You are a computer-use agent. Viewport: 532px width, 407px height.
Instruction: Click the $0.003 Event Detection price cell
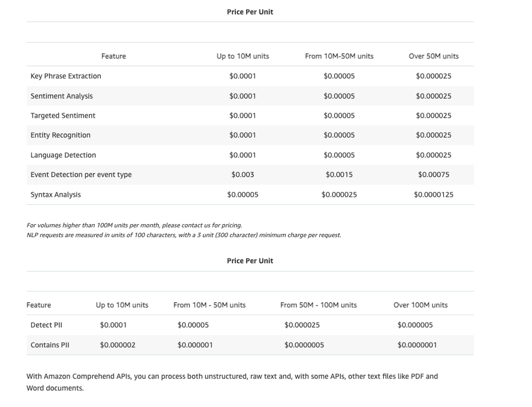coord(243,174)
